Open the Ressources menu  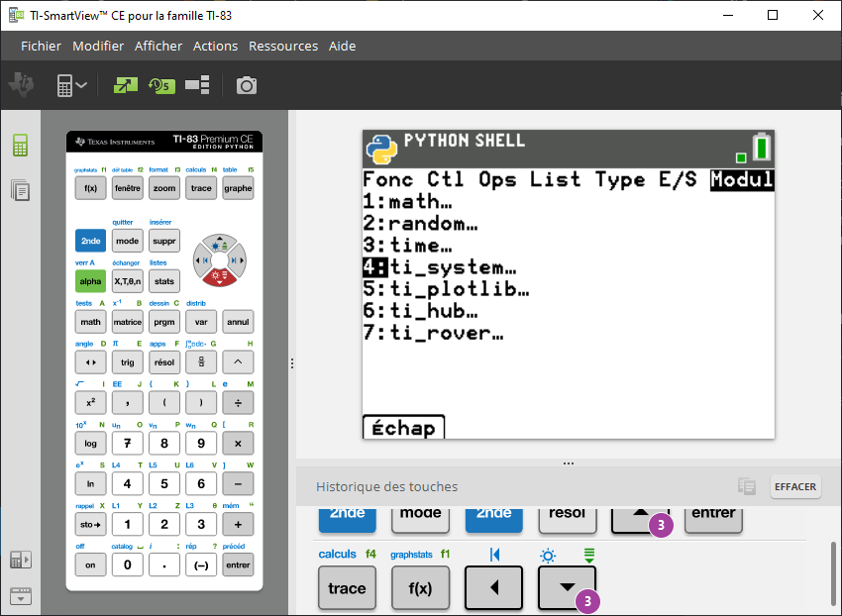tap(283, 47)
